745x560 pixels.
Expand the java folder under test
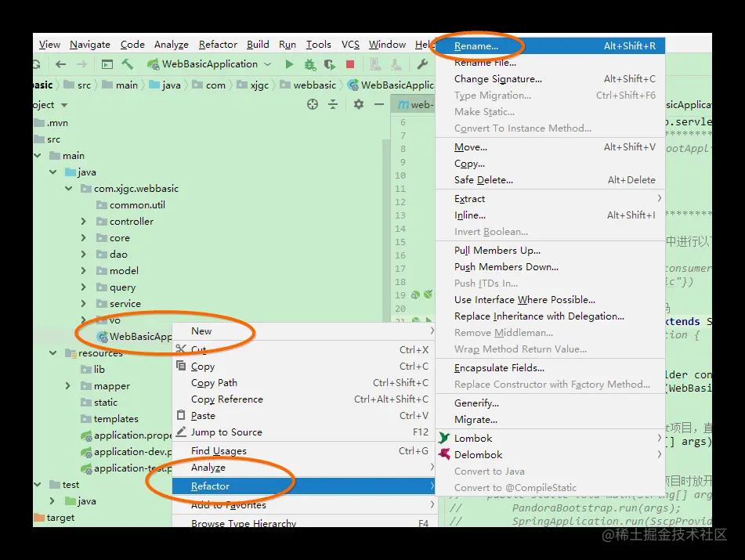pyautogui.click(x=52, y=501)
